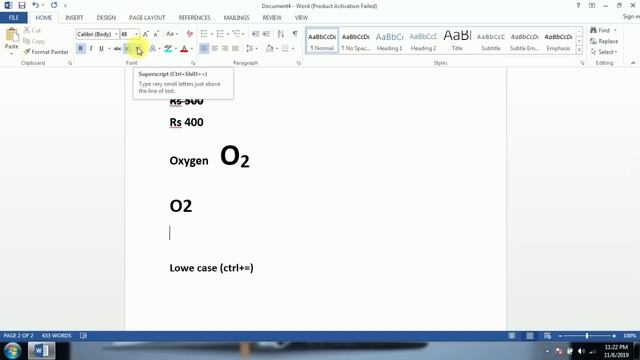Switch to INSERT tab
640x360 pixels.
[x=74, y=18]
